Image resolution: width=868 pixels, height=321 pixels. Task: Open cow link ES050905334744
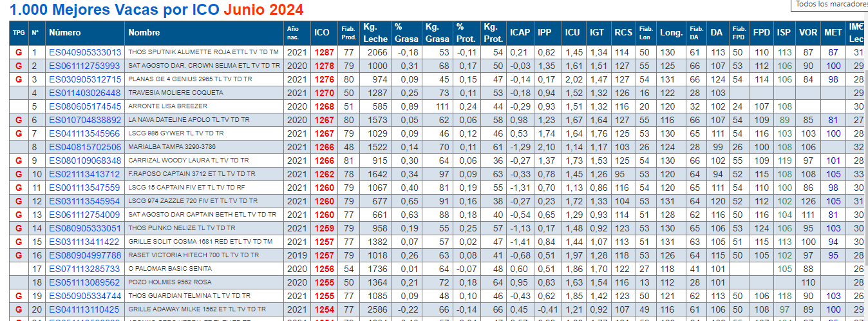(x=85, y=296)
